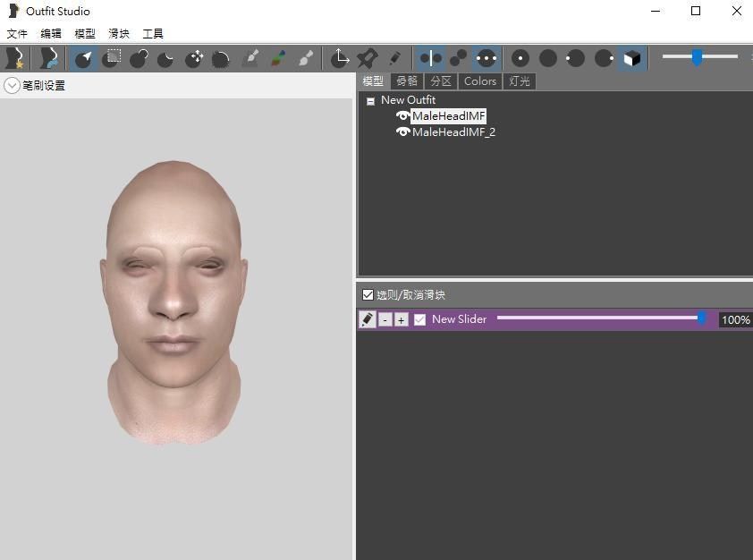The image size is (753, 560).
Task: Collapse the New Outfit tree node
Action: coord(370,100)
